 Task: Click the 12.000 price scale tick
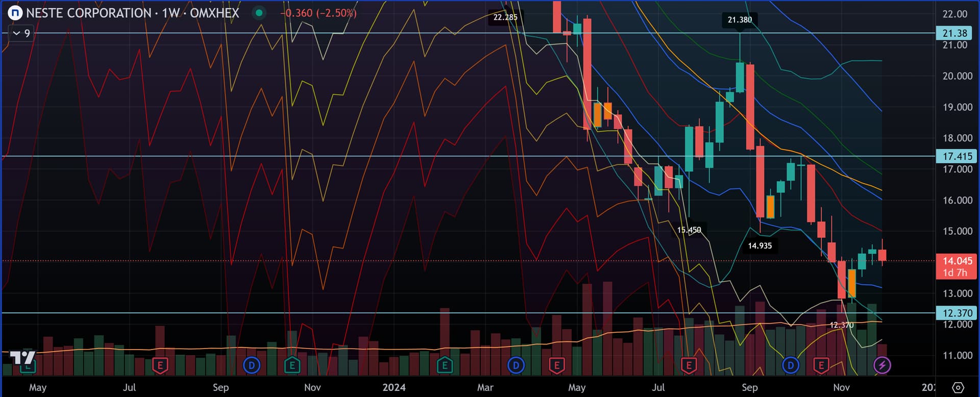pyautogui.click(x=957, y=325)
